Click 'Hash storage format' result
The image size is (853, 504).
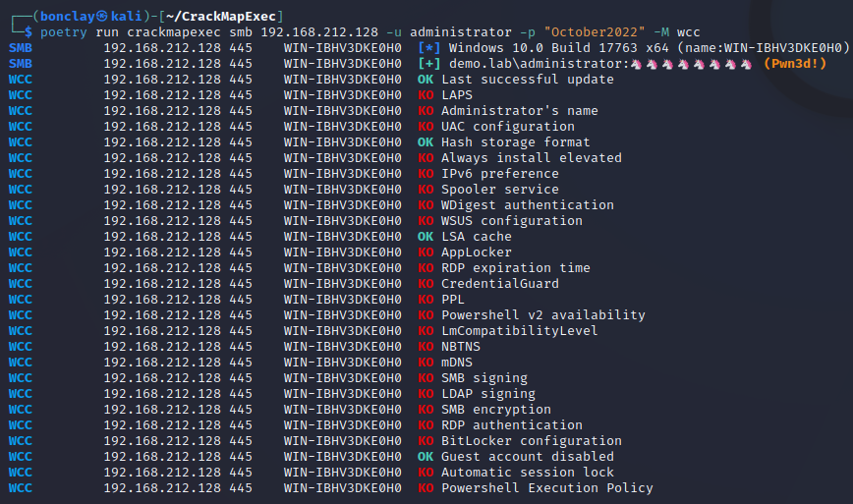(516, 142)
